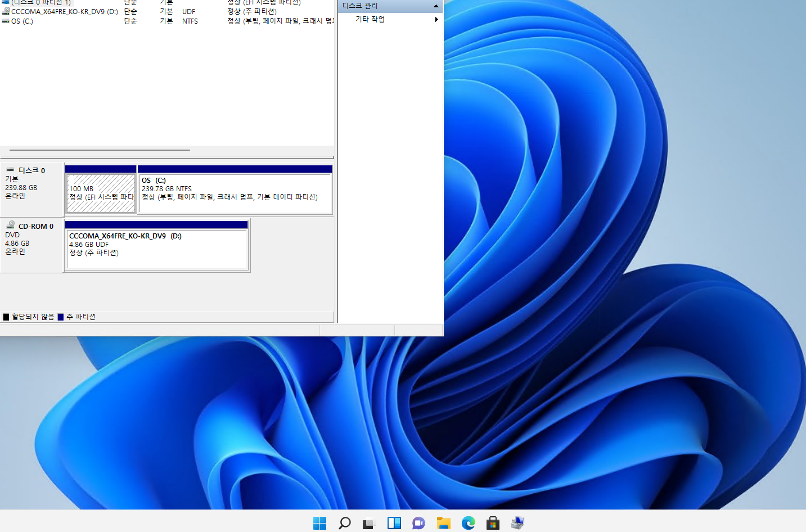Image resolution: width=806 pixels, height=532 pixels.
Task: Click the DVD type text under CD-ROM 0
Action: coord(12,235)
